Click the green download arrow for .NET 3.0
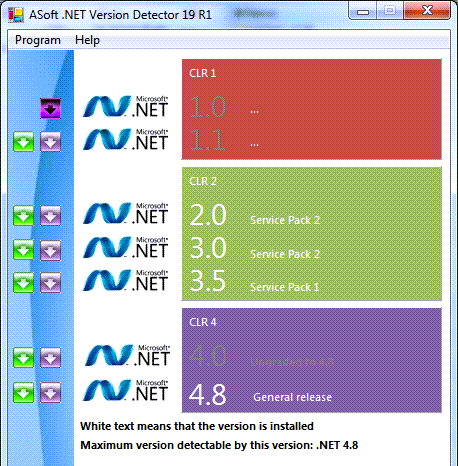 (x=23, y=250)
